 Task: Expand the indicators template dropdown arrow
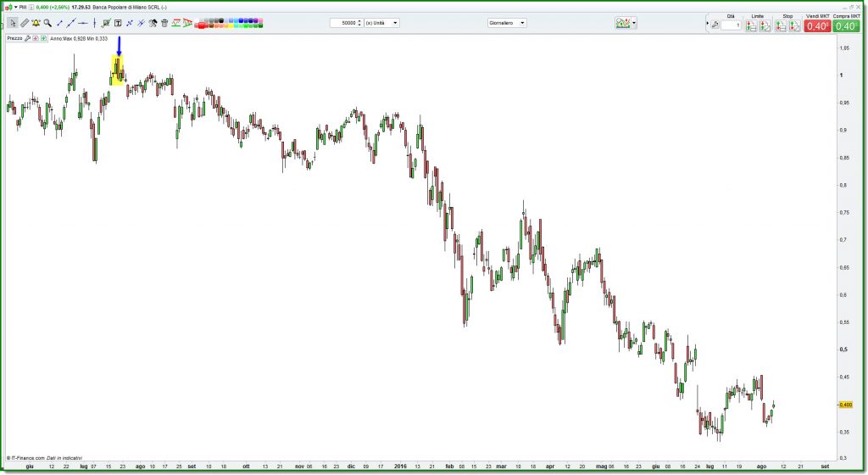(634, 23)
